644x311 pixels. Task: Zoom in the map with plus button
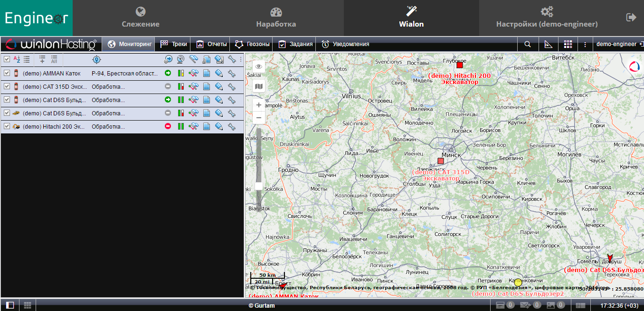pyautogui.click(x=259, y=105)
